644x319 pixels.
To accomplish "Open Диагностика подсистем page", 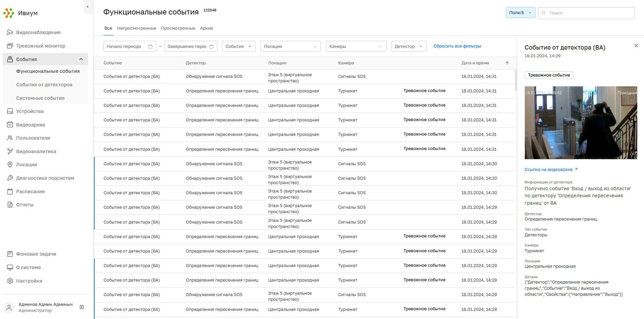I will click(45, 178).
